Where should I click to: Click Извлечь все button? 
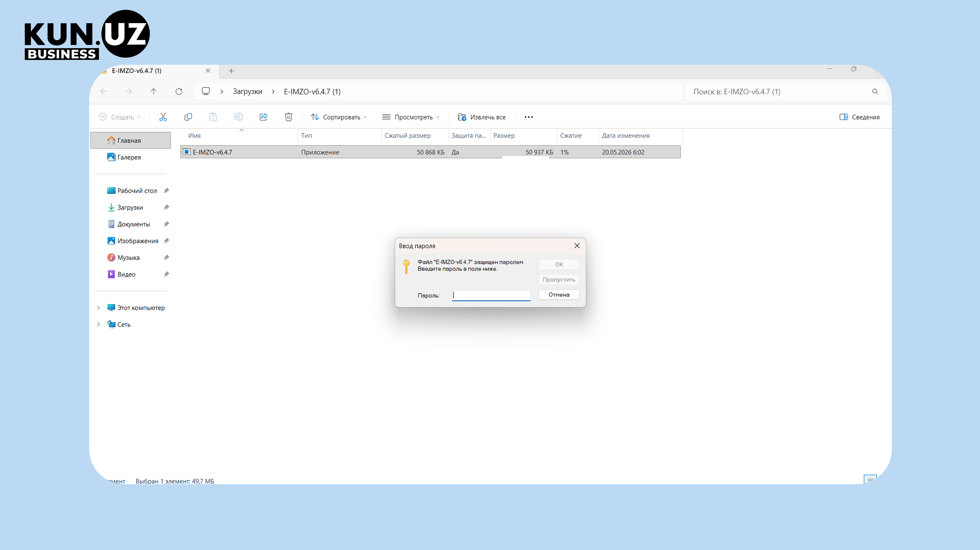tap(482, 117)
